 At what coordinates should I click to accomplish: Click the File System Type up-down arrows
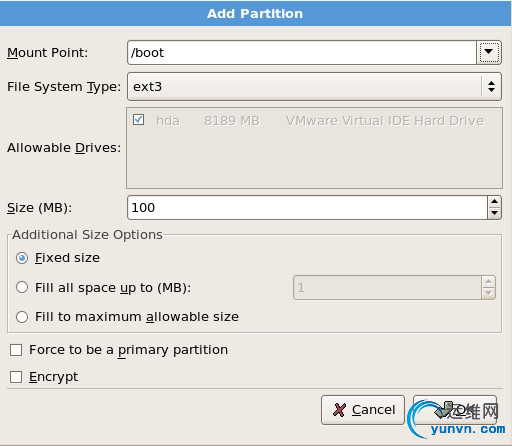click(491, 87)
